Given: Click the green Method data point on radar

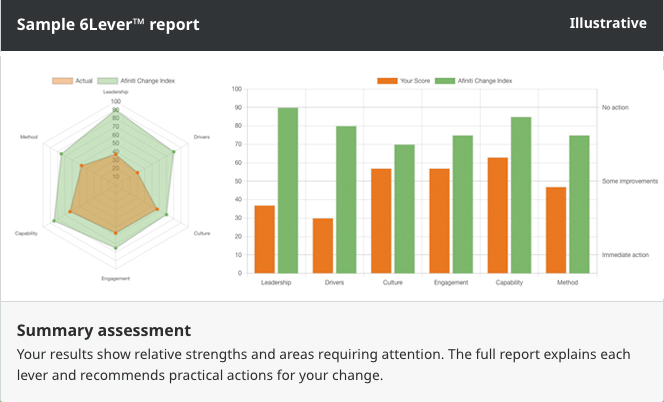Looking at the screenshot, I should pos(61,154).
